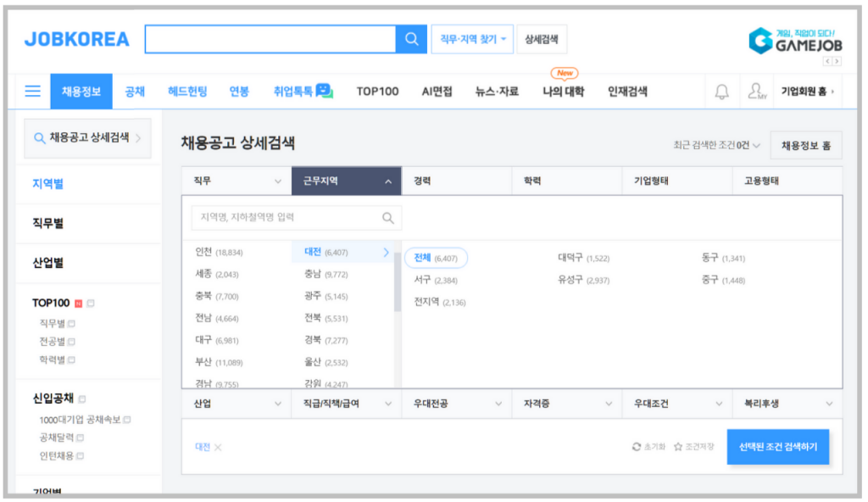Expand the 우대조건 filter dropdown
Image resolution: width=868 pixels, height=502 pixels.
[x=677, y=404]
